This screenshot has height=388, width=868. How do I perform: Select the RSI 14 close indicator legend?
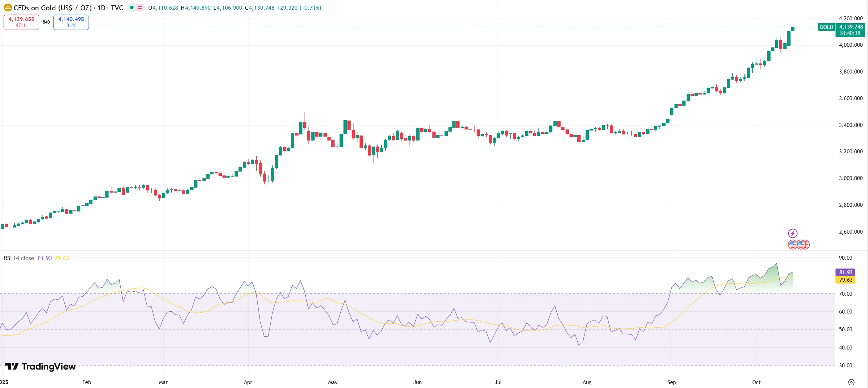[x=19, y=258]
